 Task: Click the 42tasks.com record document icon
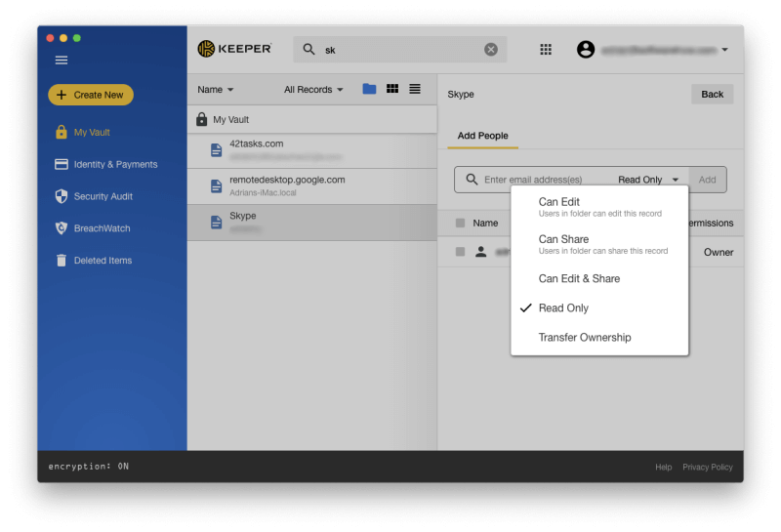216,150
